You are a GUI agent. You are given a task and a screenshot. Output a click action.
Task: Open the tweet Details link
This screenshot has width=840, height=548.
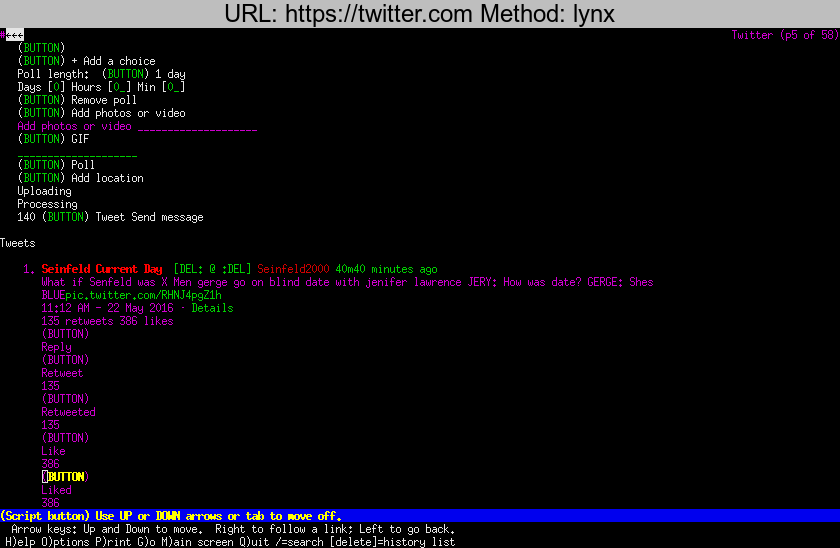(213, 308)
